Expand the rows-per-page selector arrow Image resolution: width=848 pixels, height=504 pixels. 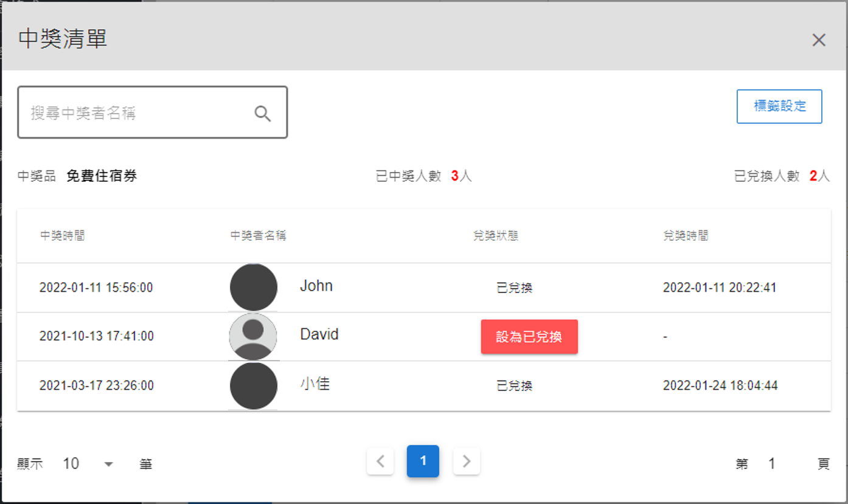coord(108,463)
